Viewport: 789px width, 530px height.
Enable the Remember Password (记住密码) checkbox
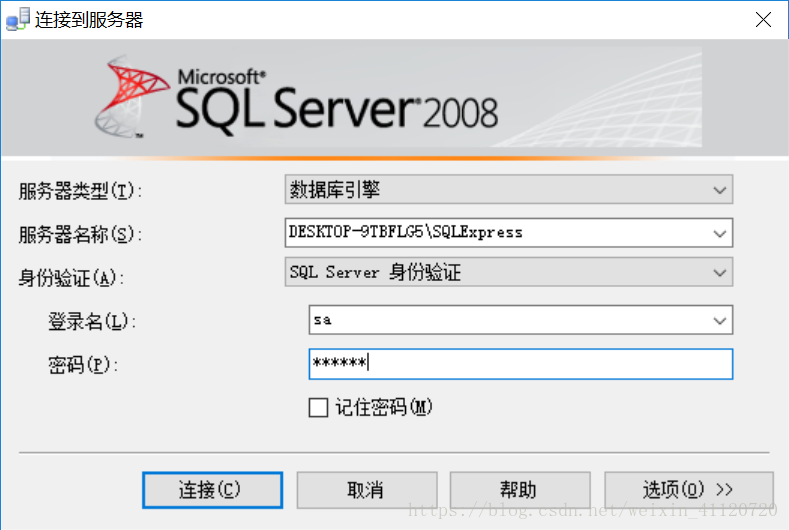point(318,407)
